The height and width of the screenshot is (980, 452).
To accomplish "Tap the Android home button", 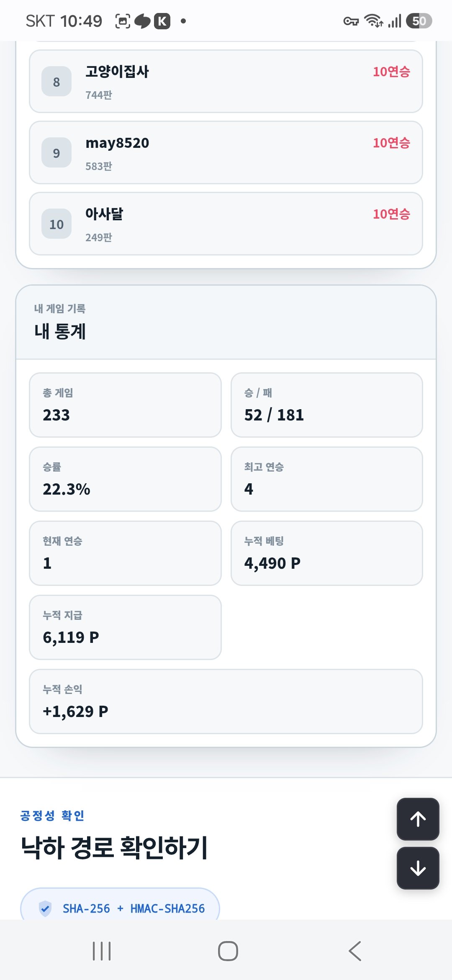I will pos(228,951).
